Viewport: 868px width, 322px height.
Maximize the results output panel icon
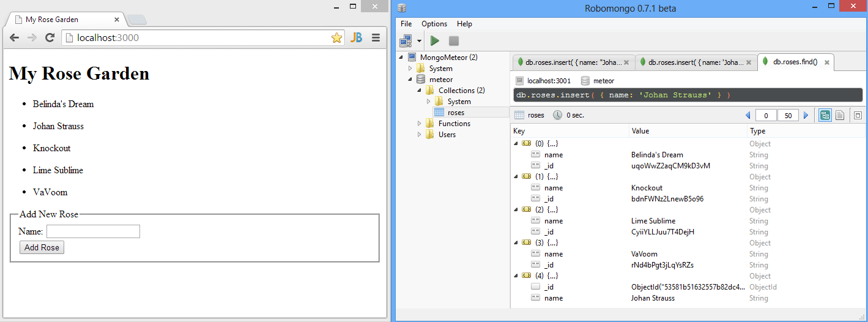857,115
